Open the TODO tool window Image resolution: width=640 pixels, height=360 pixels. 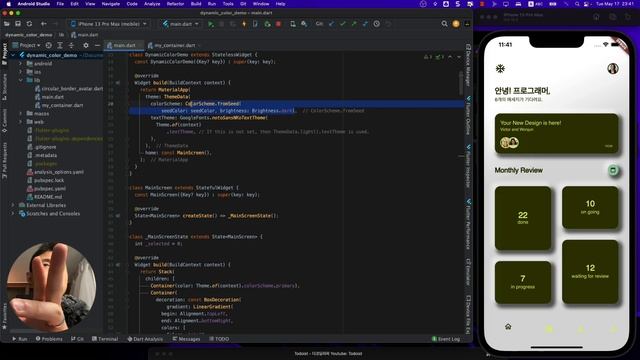pyautogui.click(x=219, y=339)
